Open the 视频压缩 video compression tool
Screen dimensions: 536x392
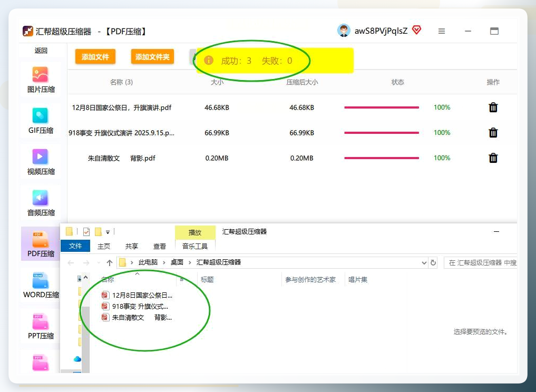pyautogui.click(x=41, y=162)
